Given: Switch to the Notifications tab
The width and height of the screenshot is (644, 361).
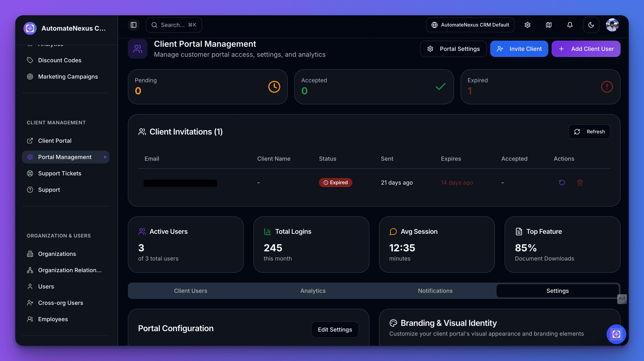Looking at the screenshot, I should (435, 291).
